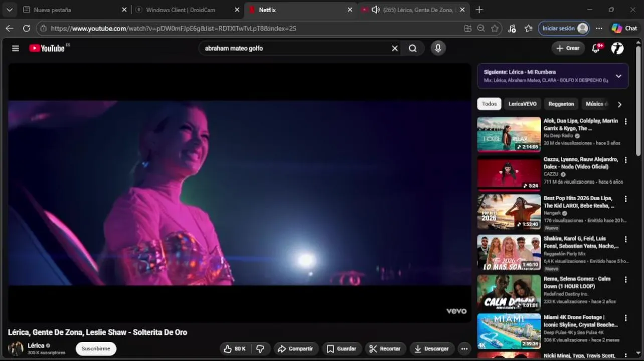
Task: Open the tab actions dropdown
Action: click(x=9, y=10)
